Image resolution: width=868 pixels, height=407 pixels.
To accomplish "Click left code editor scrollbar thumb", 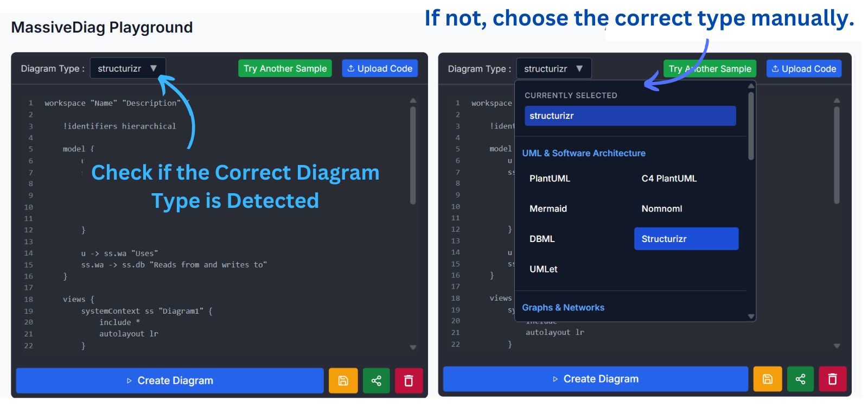I will [x=413, y=155].
